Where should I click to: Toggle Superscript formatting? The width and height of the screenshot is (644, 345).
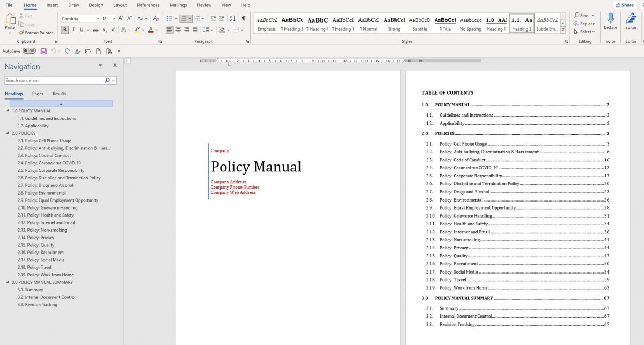(x=113, y=30)
